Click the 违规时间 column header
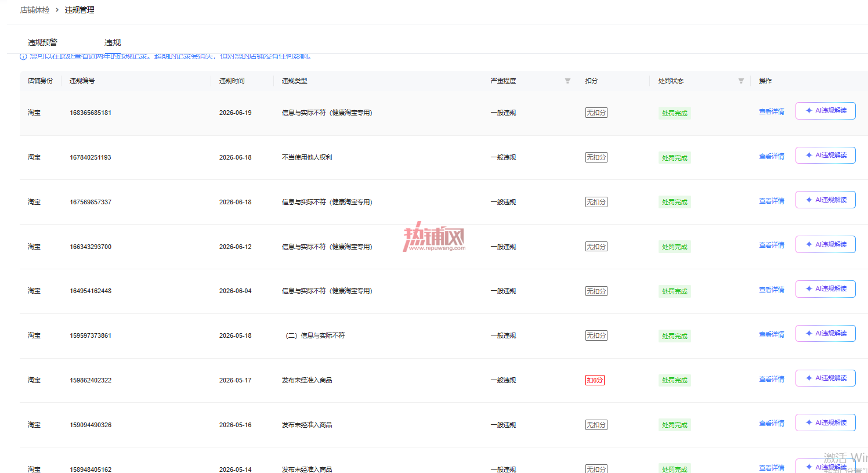The height and width of the screenshot is (473, 868). [x=232, y=81]
